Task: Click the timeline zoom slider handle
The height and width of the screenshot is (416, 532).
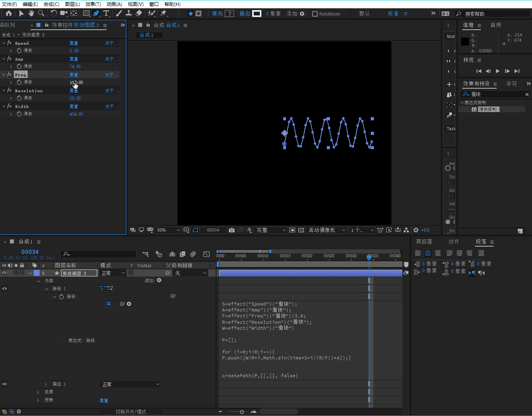Action: point(242,412)
